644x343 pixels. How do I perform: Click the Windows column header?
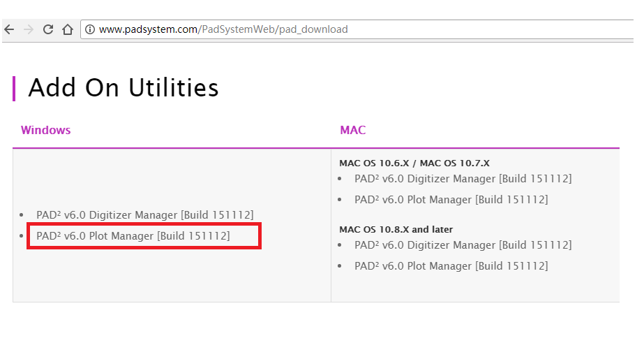tap(45, 130)
